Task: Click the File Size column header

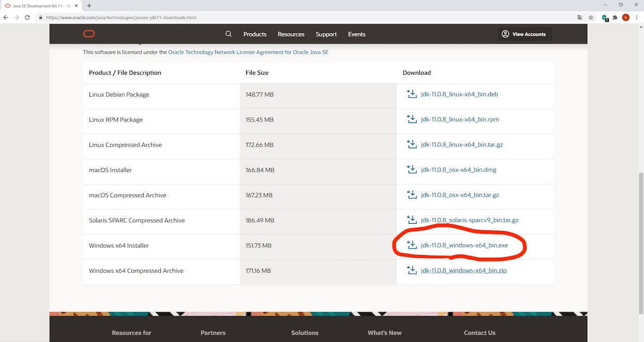Action: (x=257, y=73)
